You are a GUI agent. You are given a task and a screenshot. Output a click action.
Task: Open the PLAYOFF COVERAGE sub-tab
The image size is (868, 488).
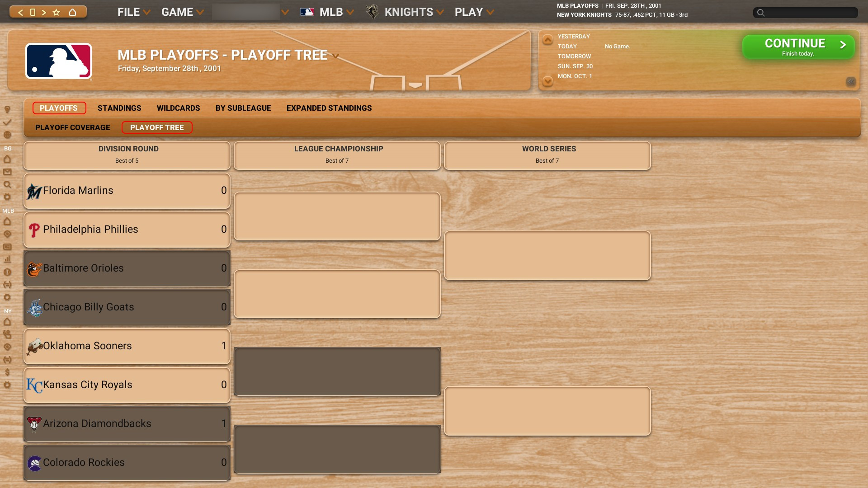pyautogui.click(x=73, y=127)
